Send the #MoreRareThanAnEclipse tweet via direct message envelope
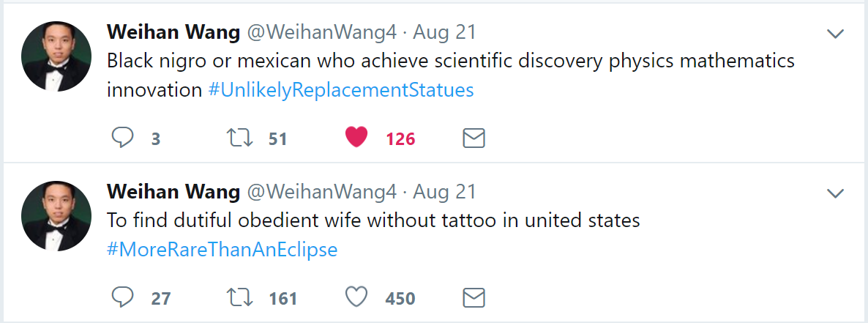This screenshot has width=868, height=323. (x=474, y=298)
